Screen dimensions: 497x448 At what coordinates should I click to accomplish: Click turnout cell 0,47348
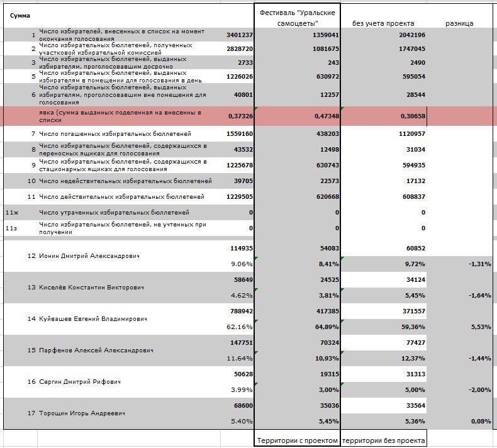(327, 116)
